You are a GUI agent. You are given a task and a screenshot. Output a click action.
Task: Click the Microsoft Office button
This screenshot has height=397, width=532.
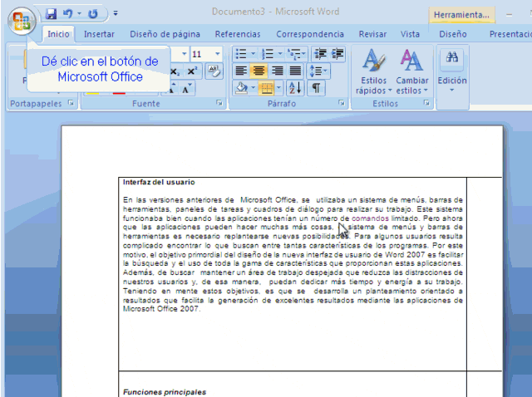22,19
